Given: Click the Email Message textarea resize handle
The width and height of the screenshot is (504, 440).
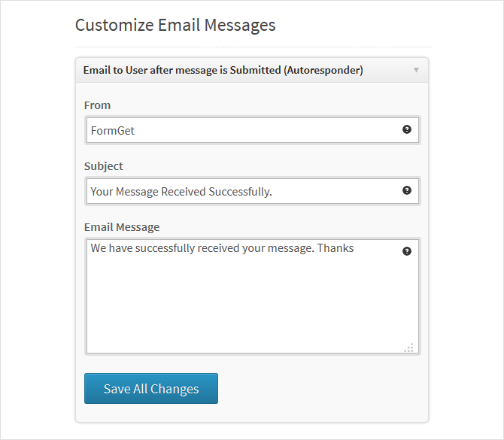Looking at the screenshot, I should click(409, 347).
